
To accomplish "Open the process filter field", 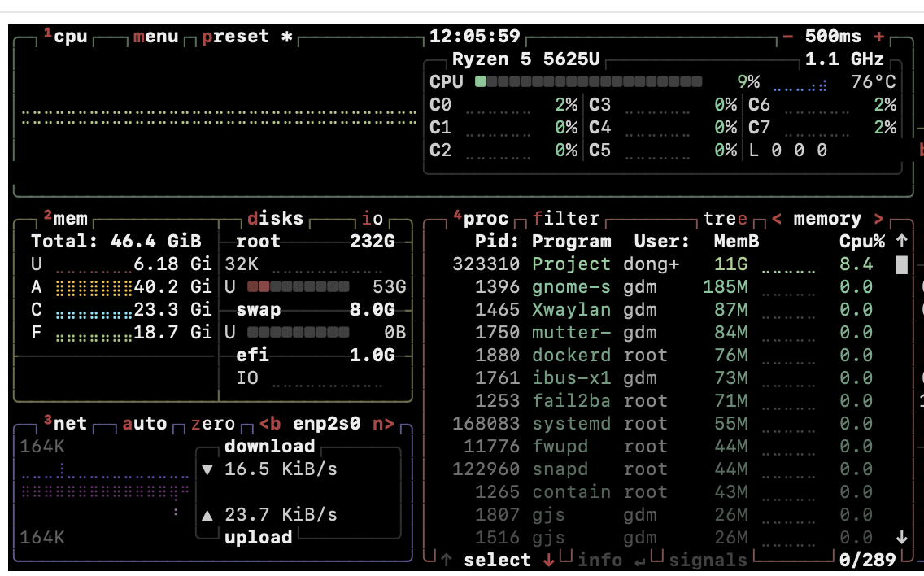I will (x=566, y=219).
